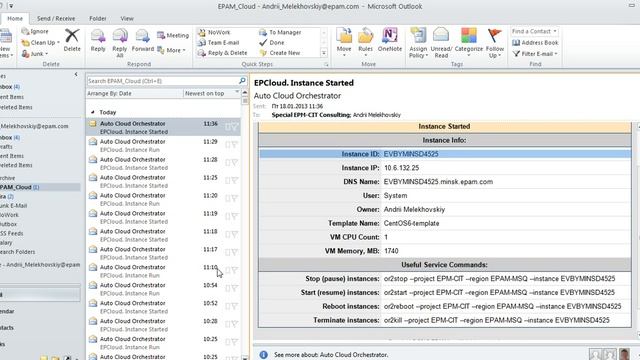Open the 11:29 Instance Run message

[163, 145]
